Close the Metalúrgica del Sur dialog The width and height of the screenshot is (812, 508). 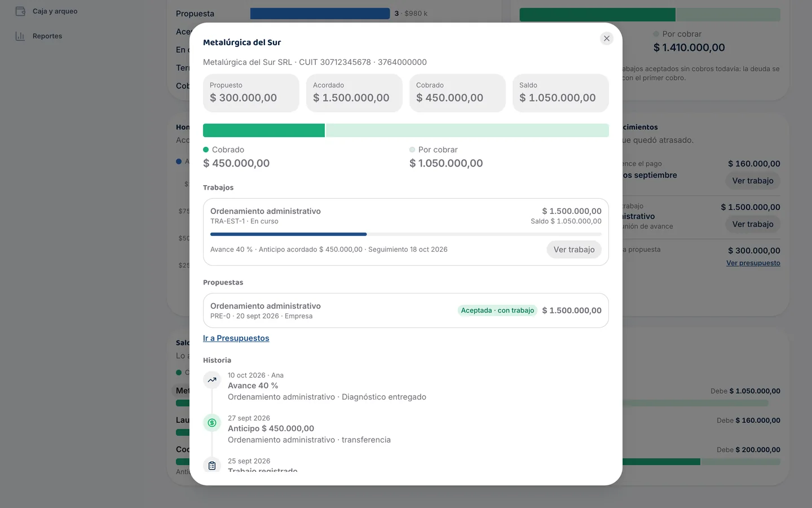coord(607,38)
